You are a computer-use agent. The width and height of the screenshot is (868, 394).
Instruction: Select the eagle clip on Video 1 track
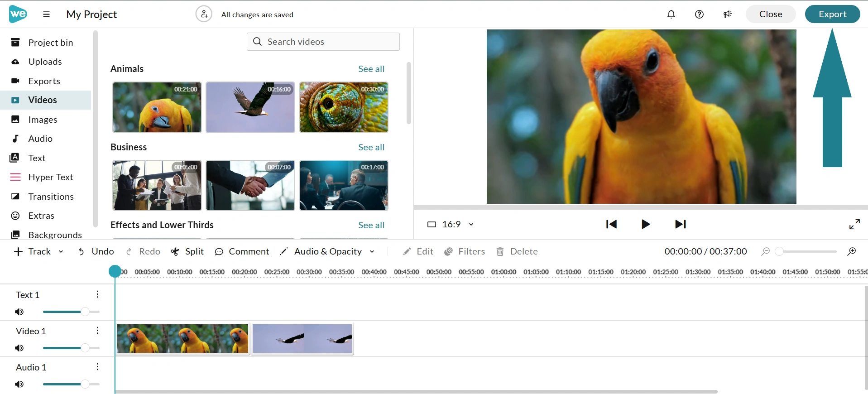[x=302, y=339]
